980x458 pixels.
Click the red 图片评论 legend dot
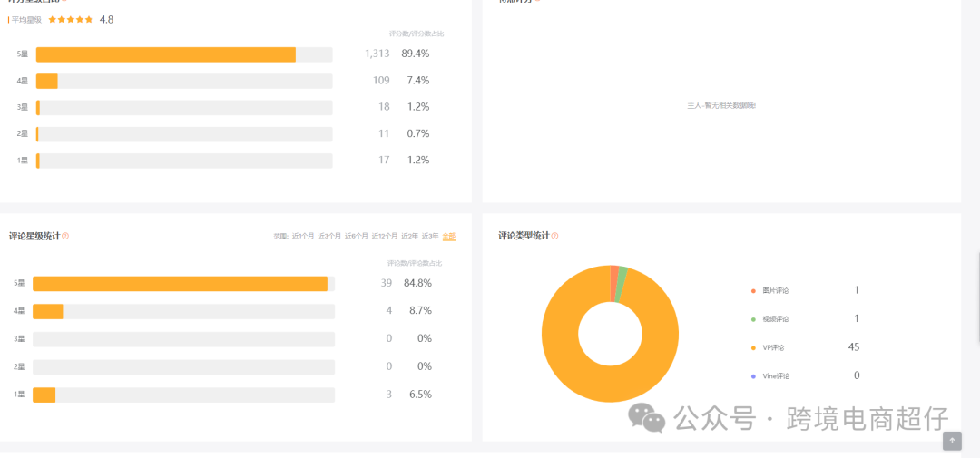pyautogui.click(x=752, y=290)
